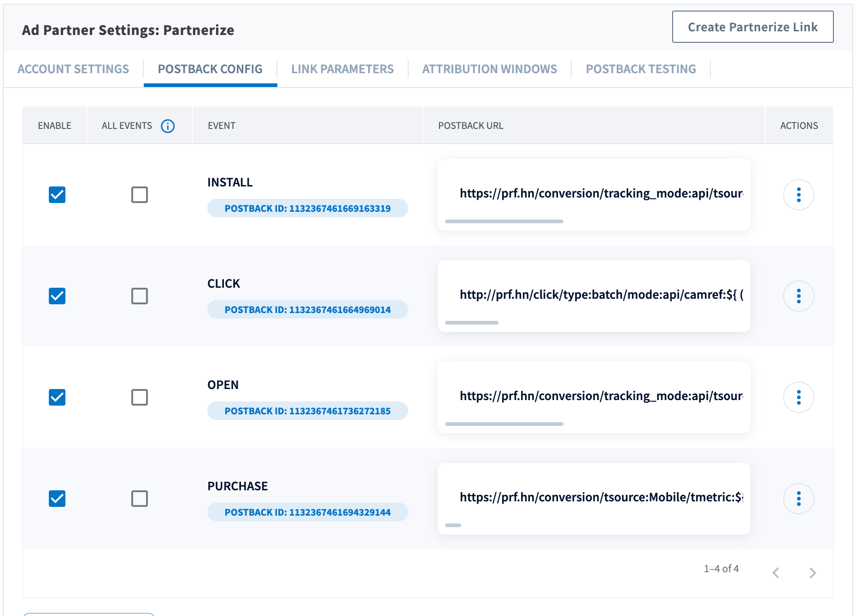
Task: Open actions menu for INSTALL postback
Action: pos(798,195)
